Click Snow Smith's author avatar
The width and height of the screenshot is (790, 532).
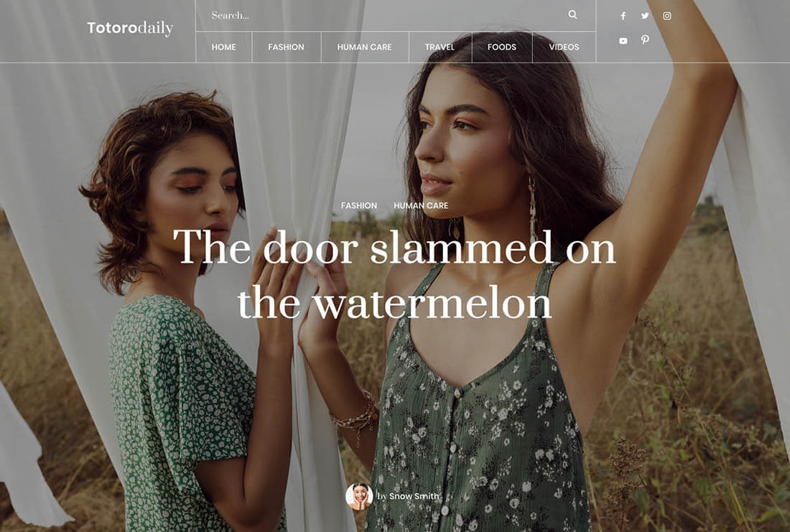359,496
